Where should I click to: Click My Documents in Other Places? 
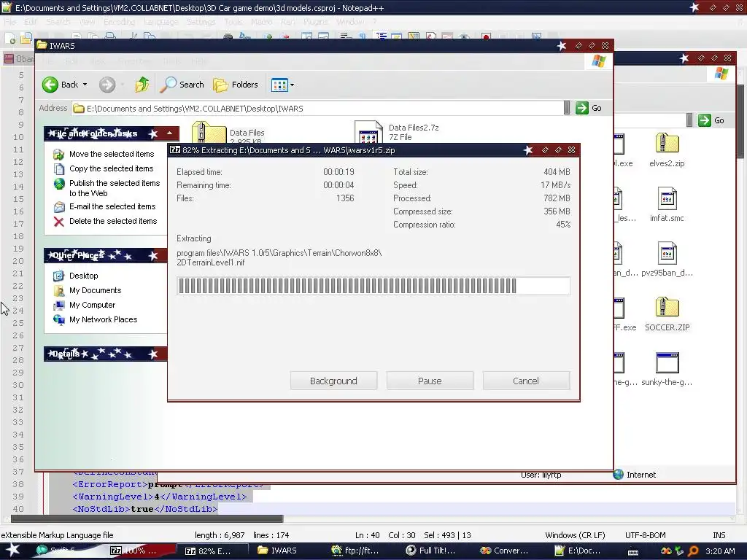click(x=95, y=290)
